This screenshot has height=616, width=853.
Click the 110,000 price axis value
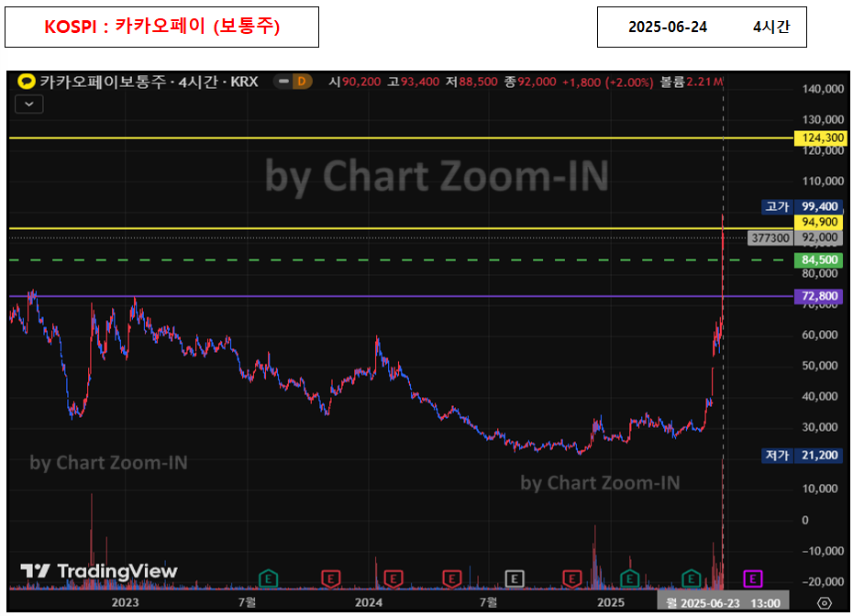823,181
